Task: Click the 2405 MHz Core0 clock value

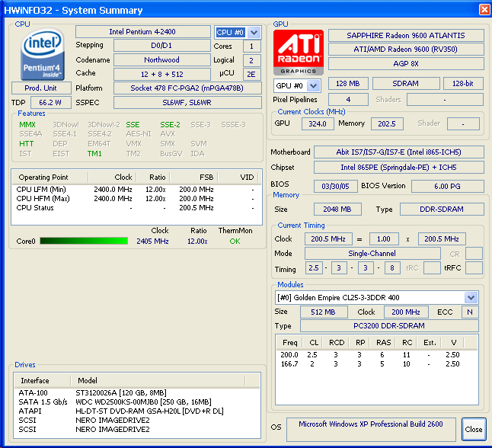Action: pyautogui.click(x=152, y=242)
